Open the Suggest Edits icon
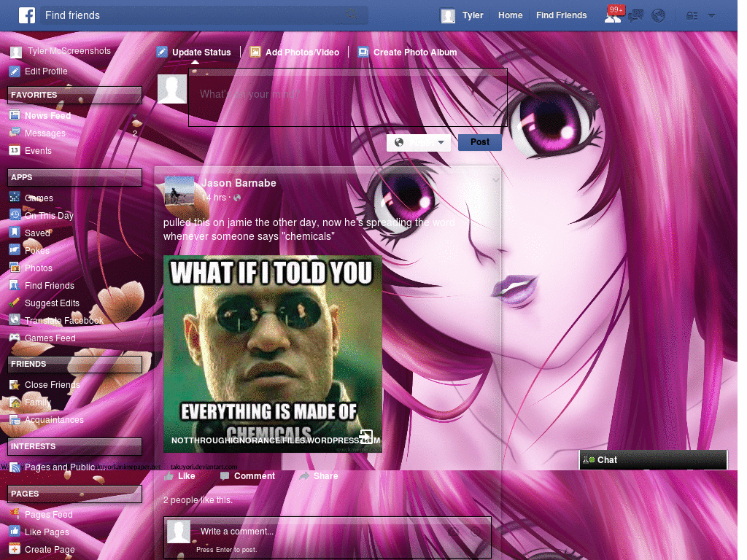The width and height of the screenshot is (747, 560). (x=15, y=303)
